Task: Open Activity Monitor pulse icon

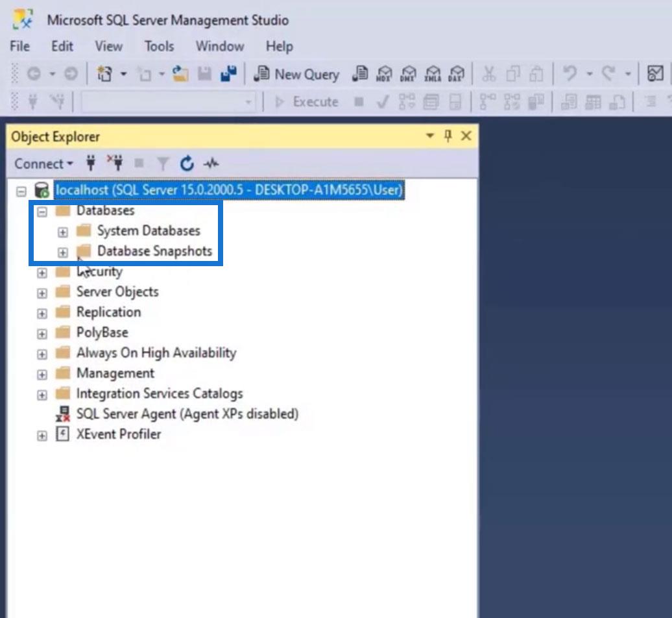Action: 211,164
